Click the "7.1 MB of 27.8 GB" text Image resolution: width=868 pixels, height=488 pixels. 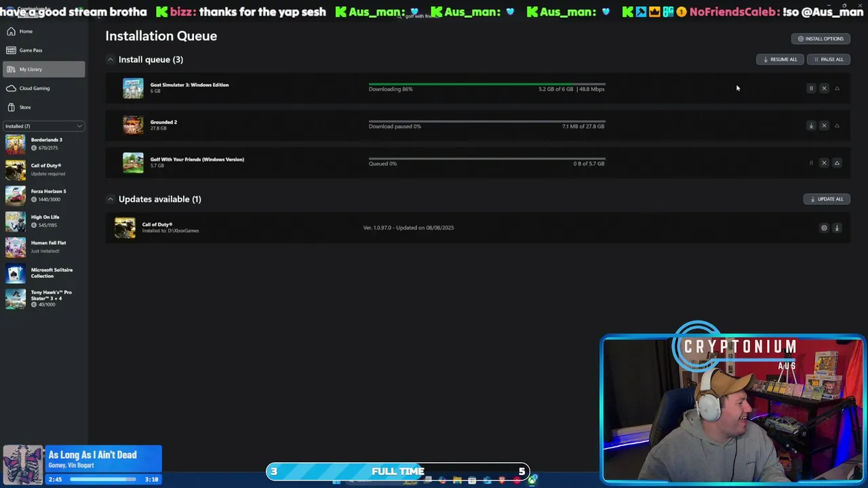pyautogui.click(x=583, y=127)
